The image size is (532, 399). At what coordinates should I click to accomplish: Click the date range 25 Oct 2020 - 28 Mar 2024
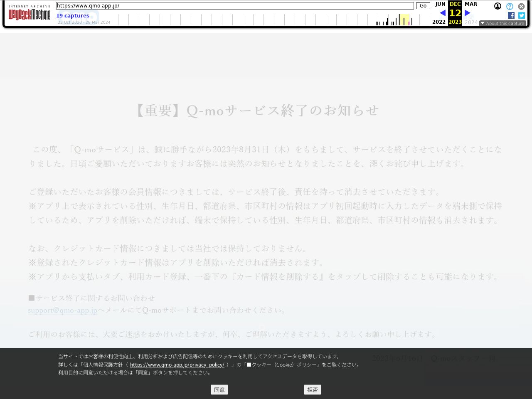tap(84, 22)
